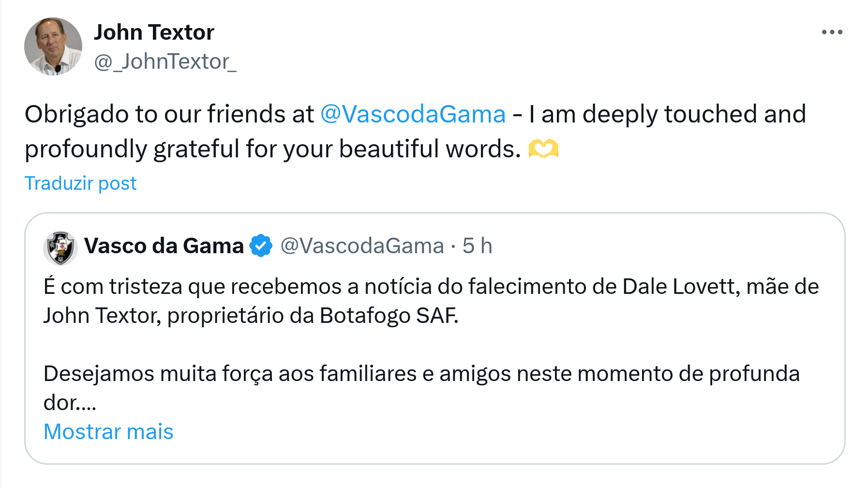This screenshot has width=868, height=488.
Task: Open the 5 h timestamp
Action: (477, 246)
